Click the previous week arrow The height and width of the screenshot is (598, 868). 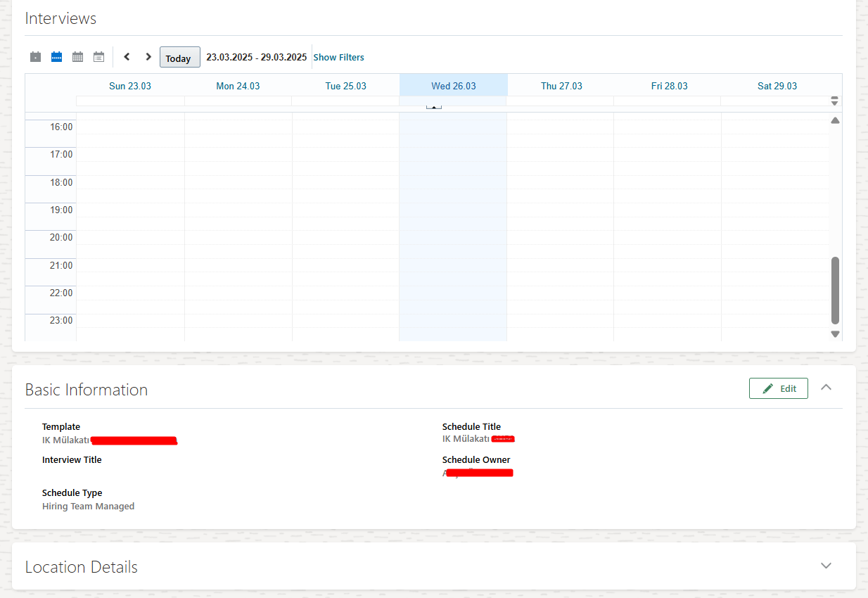click(x=127, y=56)
